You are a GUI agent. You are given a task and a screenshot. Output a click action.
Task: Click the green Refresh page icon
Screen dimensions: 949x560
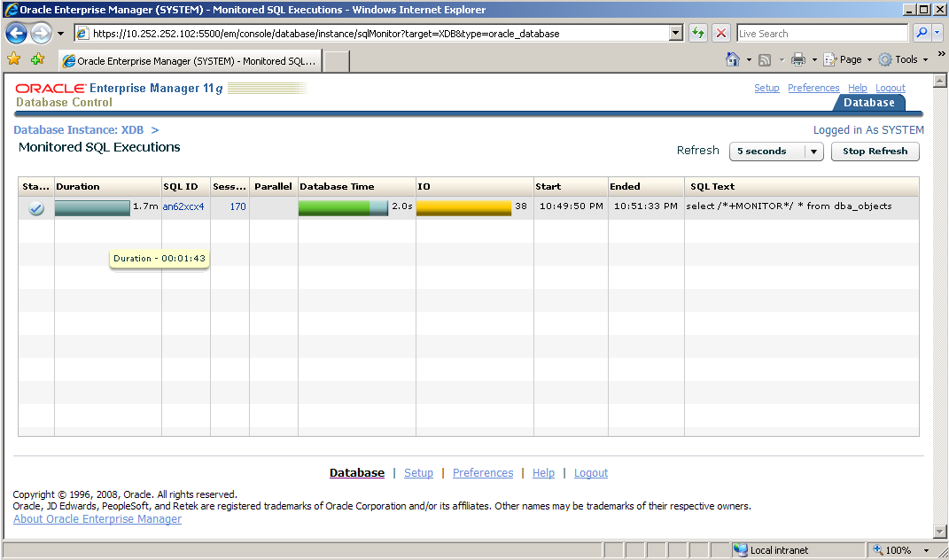coord(698,34)
